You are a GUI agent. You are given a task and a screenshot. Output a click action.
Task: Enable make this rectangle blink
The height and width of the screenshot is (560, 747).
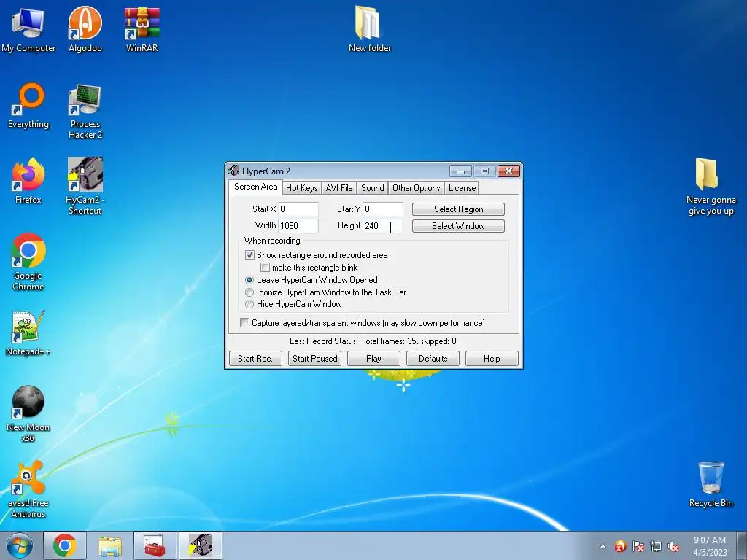(265, 268)
